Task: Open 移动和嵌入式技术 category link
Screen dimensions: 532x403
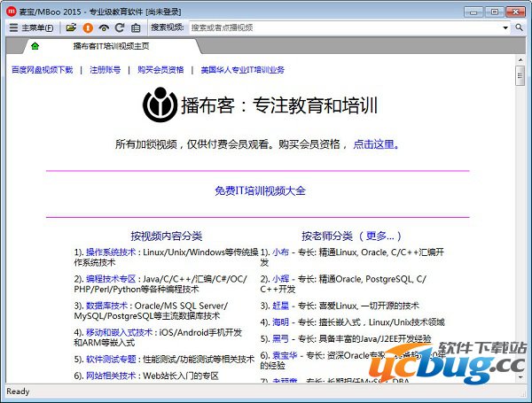Action: coord(119,332)
